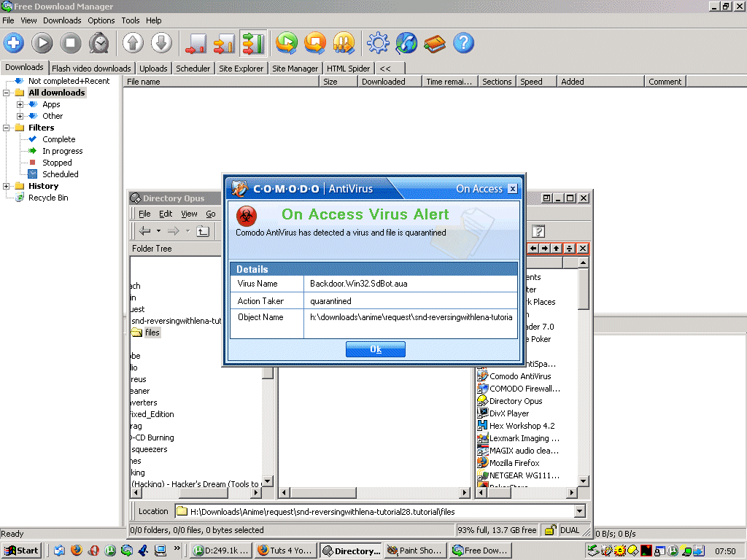This screenshot has height=560, width=747.
Task: Open the Tuts 4 You taskbar button
Action: [x=285, y=551]
